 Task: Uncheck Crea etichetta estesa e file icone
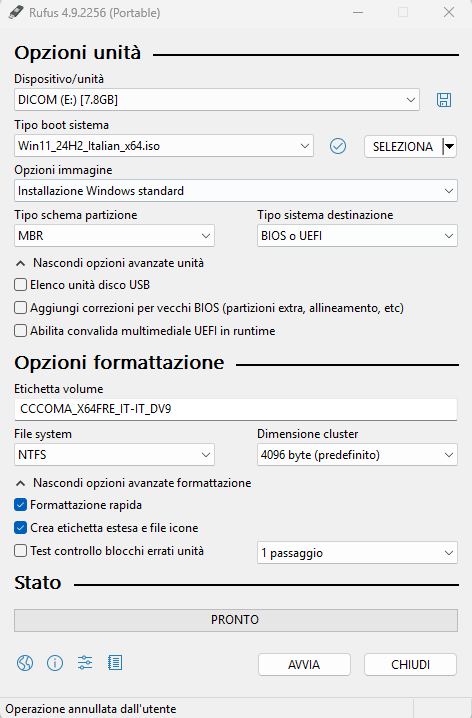(20, 528)
